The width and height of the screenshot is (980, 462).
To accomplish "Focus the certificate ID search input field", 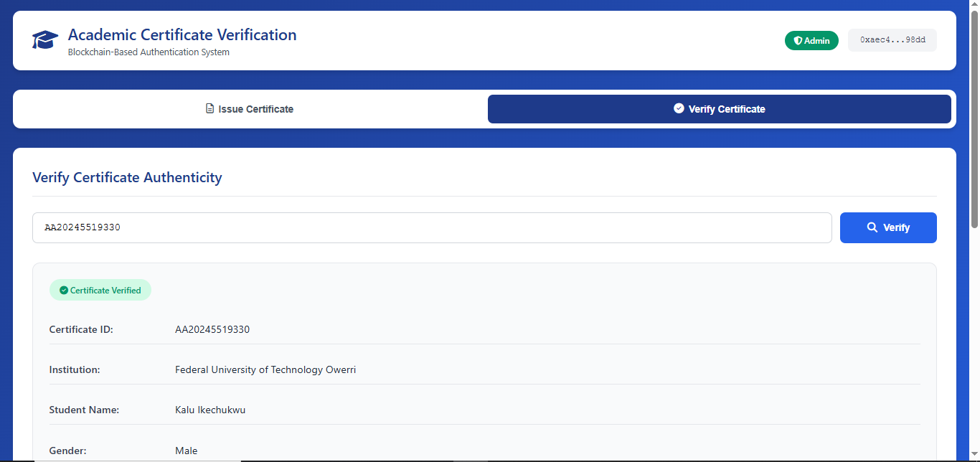I will coord(432,227).
